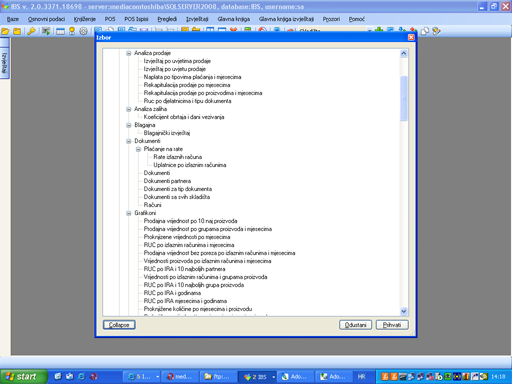Click the yellow person figure toolbar icon

[72, 31]
